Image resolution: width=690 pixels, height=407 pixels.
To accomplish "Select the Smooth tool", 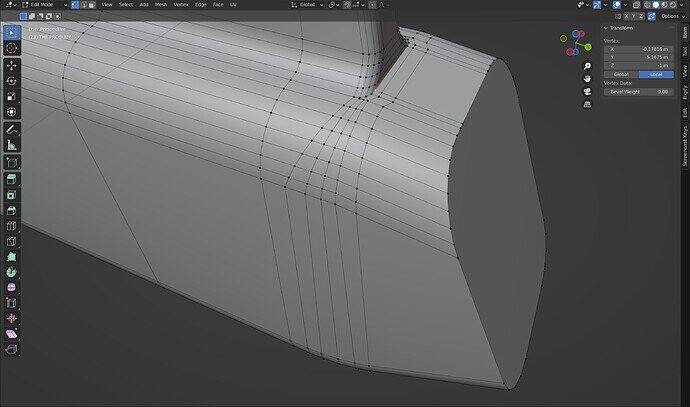I will coord(12,287).
